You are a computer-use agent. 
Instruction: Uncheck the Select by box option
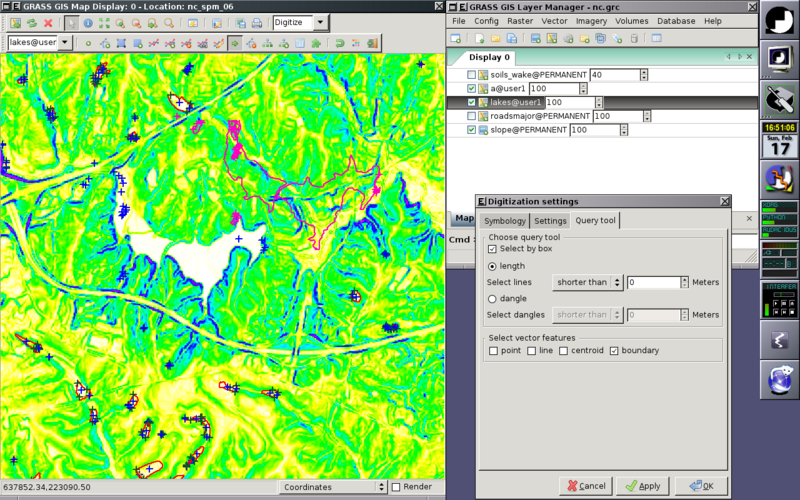492,249
